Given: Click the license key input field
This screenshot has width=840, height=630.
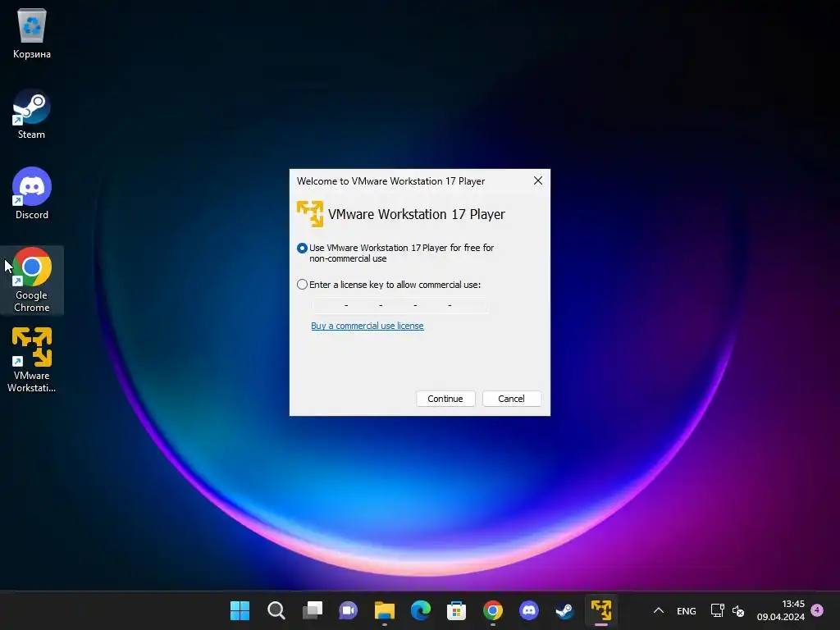Looking at the screenshot, I should [399, 305].
